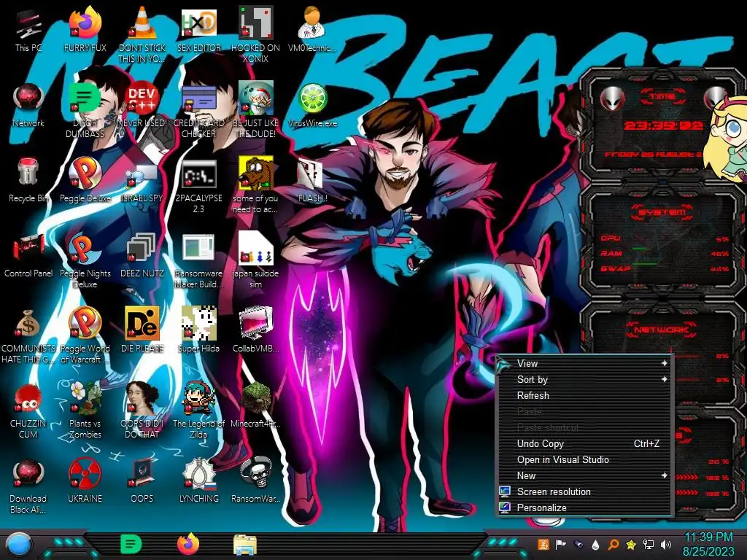Open the Peggle Nights Deluxe icon

pos(85,260)
